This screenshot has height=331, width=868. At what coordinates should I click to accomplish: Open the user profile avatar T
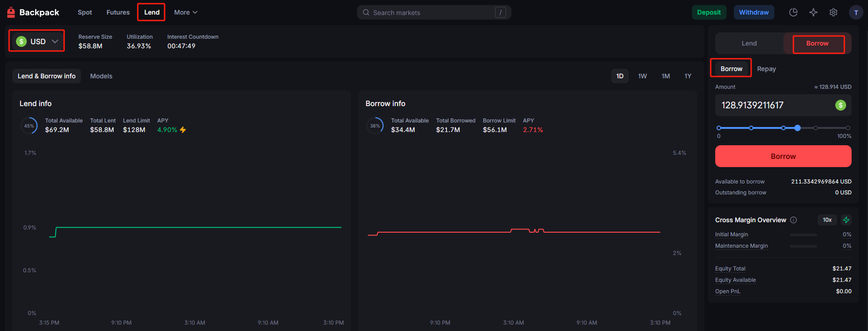coord(856,12)
